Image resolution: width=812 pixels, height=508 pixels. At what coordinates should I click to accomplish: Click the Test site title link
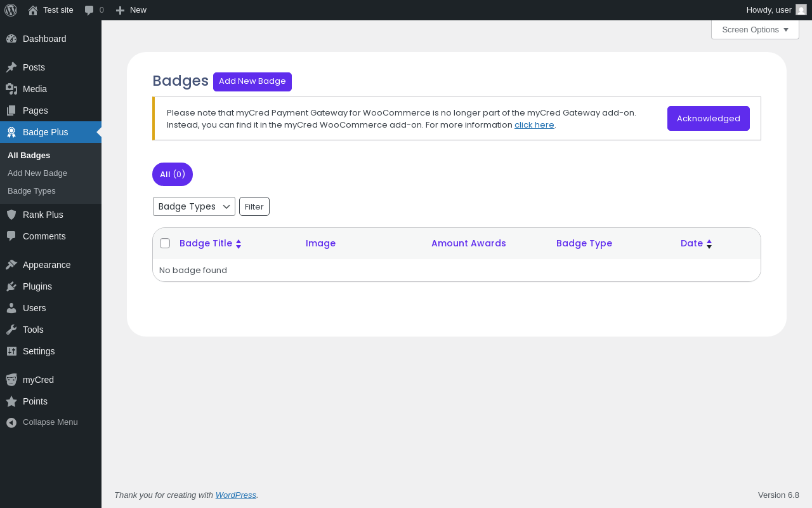pos(58,10)
